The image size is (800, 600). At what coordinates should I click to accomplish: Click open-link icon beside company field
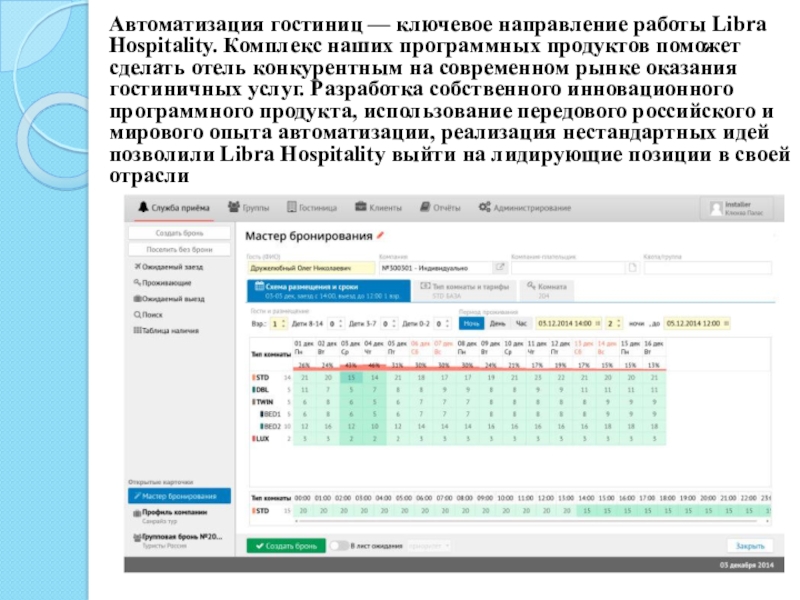coord(499,267)
